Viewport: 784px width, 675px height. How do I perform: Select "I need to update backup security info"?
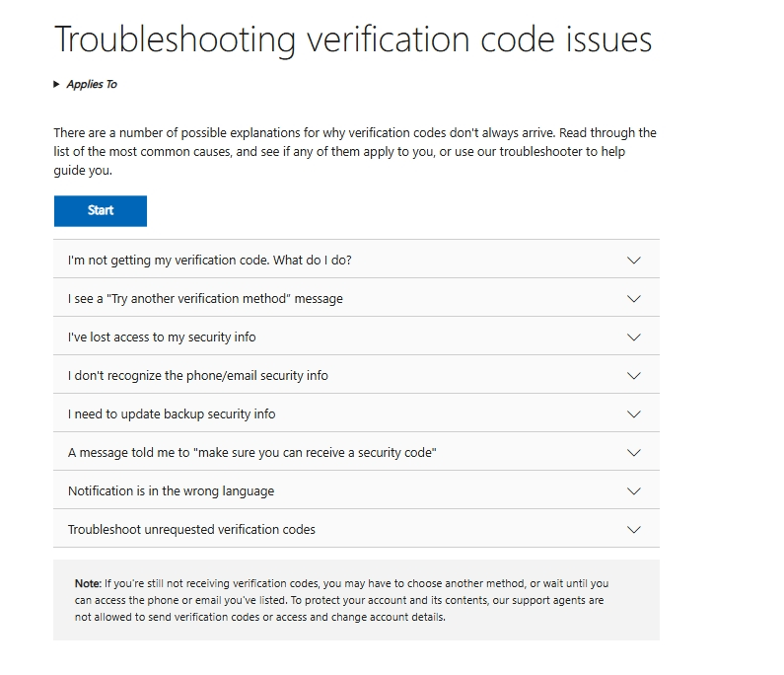357,412
